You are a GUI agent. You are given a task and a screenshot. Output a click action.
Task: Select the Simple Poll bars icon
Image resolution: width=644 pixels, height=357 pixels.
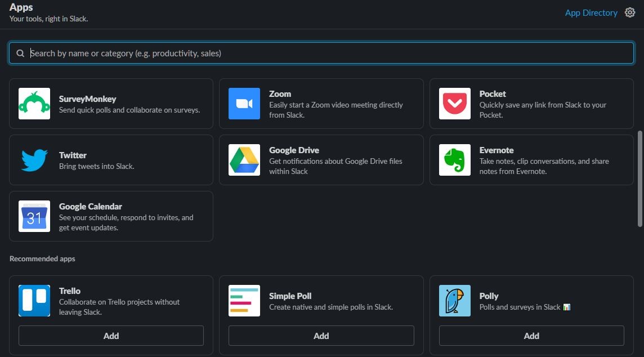pos(244,301)
